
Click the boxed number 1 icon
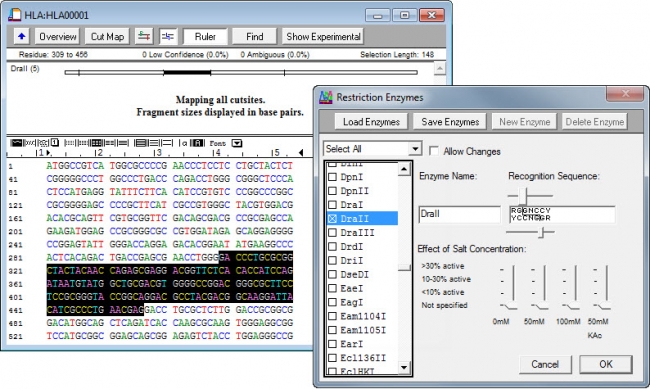point(55,143)
